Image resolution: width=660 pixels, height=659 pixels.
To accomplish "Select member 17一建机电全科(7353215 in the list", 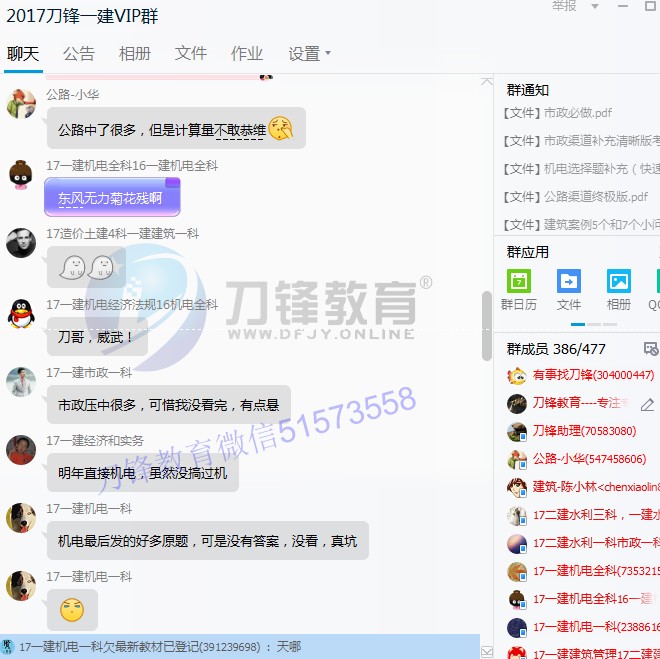I will coord(596,571).
